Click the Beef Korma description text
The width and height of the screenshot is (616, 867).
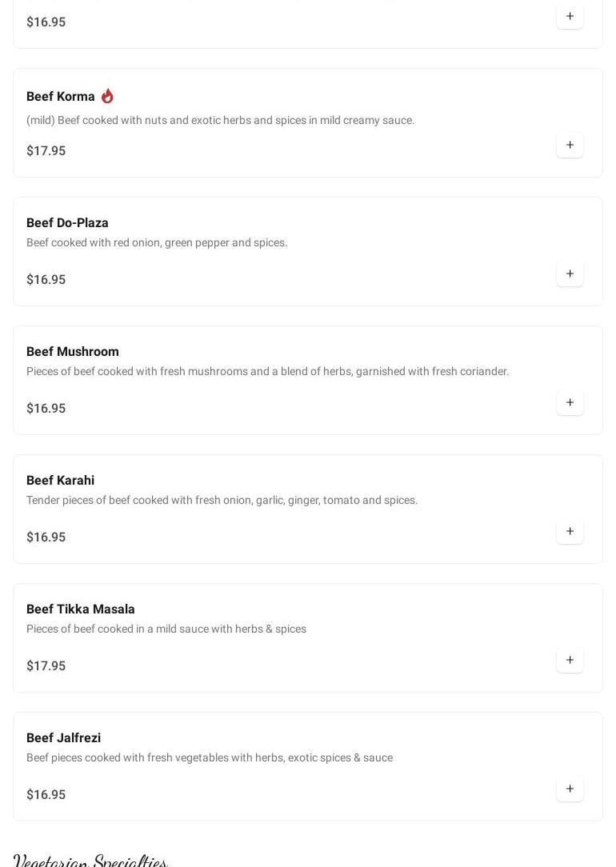coord(220,120)
